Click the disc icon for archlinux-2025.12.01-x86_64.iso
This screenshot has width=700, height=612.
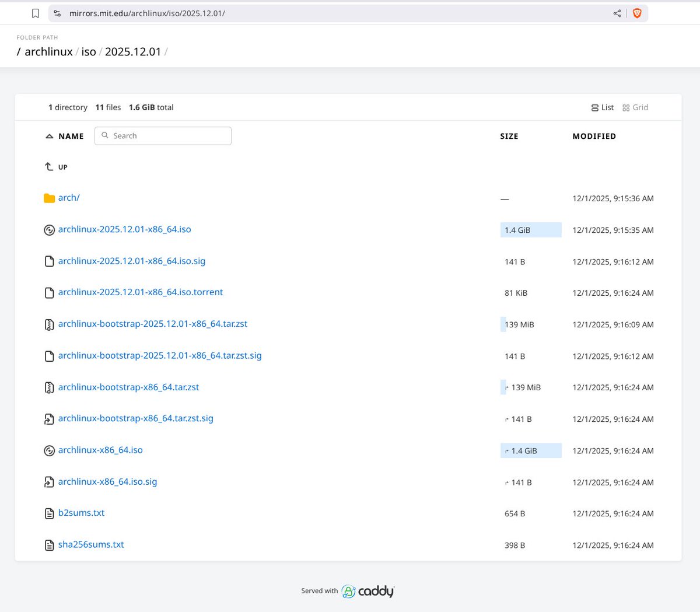(x=49, y=230)
